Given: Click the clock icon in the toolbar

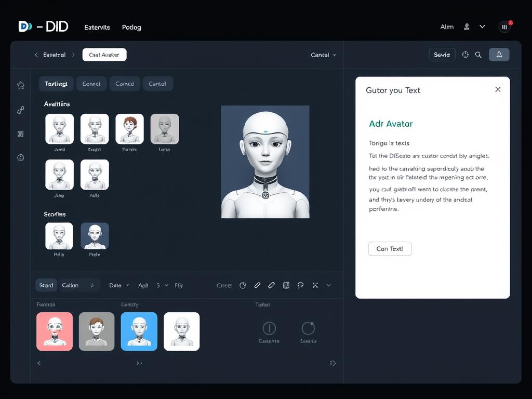Looking at the screenshot, I should [x=243, y=285].
